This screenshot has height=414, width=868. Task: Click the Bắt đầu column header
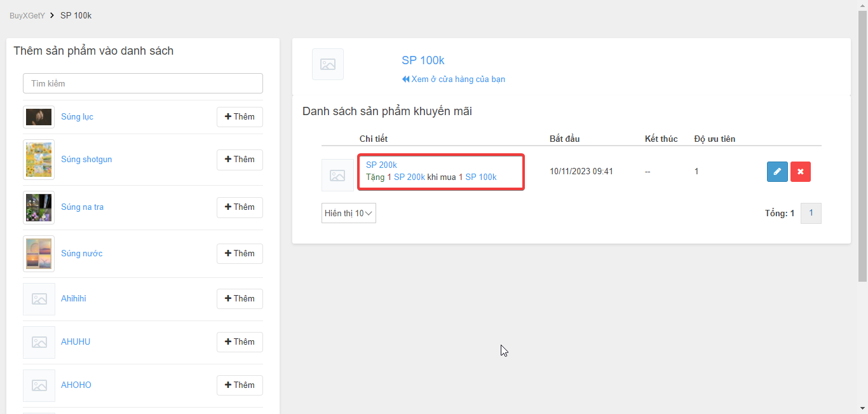click(564, 139)
